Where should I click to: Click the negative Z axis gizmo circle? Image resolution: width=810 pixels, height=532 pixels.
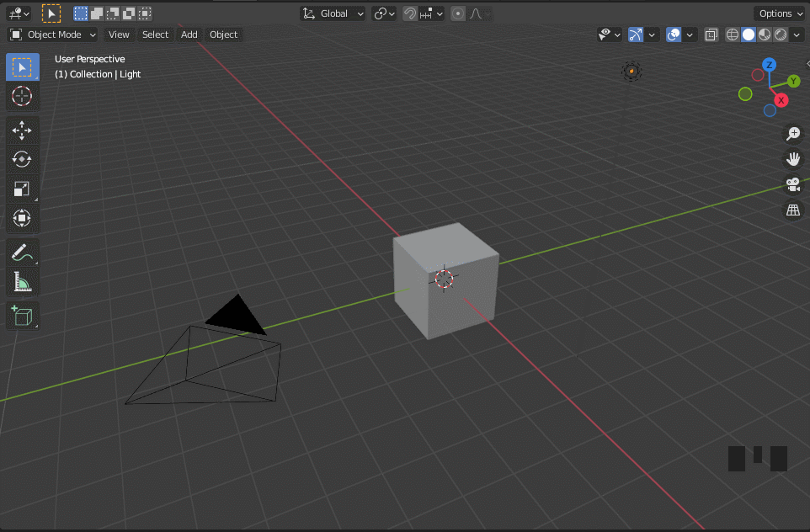pos(770,110)
